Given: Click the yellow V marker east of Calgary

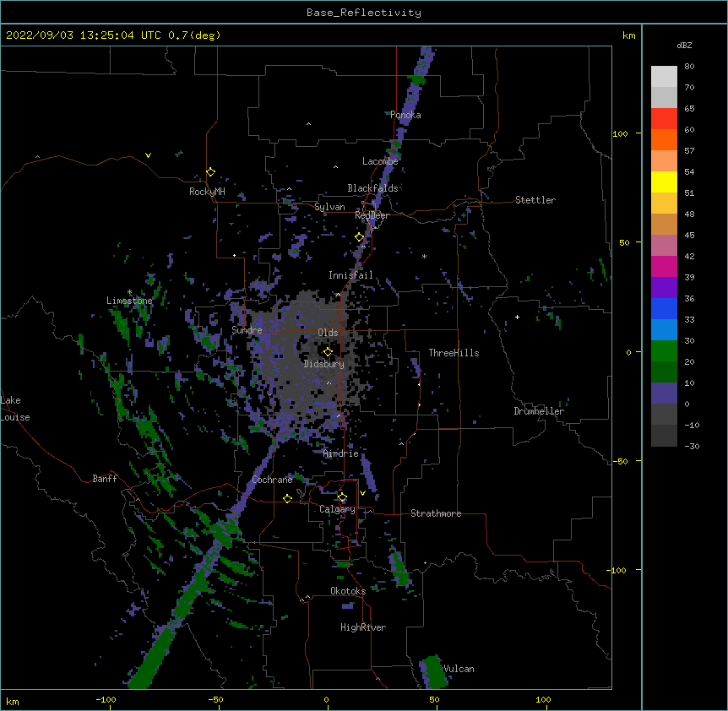Looking at the screenshot, I should point(362,493).
